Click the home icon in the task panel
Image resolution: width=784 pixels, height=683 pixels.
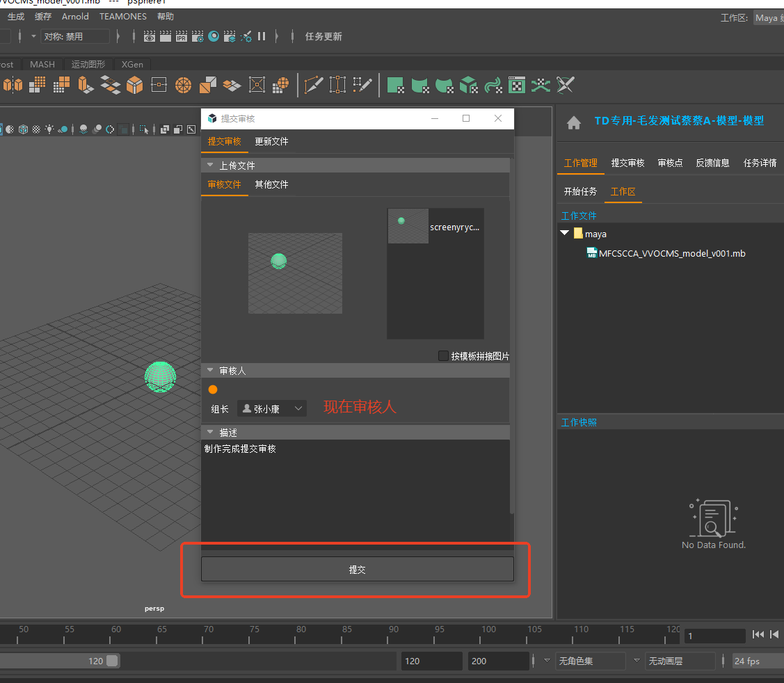(x=574, y=122)
